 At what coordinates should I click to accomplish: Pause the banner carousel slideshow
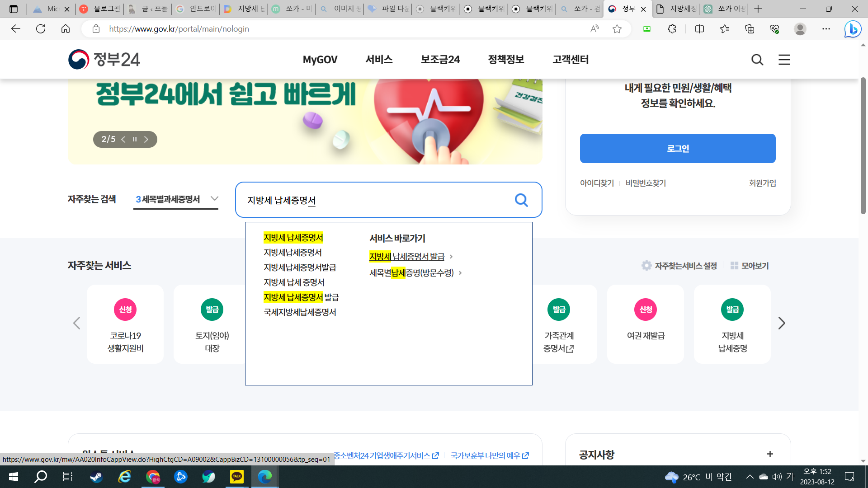(x=134, y=139)
